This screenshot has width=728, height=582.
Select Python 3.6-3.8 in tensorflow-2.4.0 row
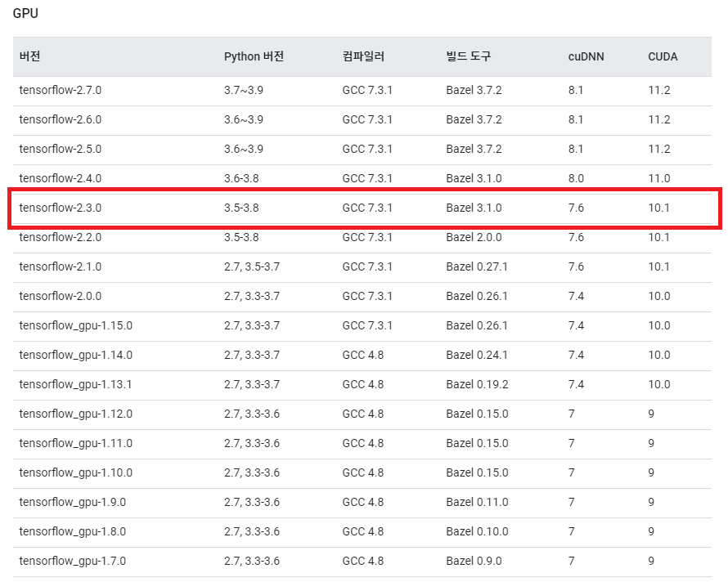tap(241, 178)
